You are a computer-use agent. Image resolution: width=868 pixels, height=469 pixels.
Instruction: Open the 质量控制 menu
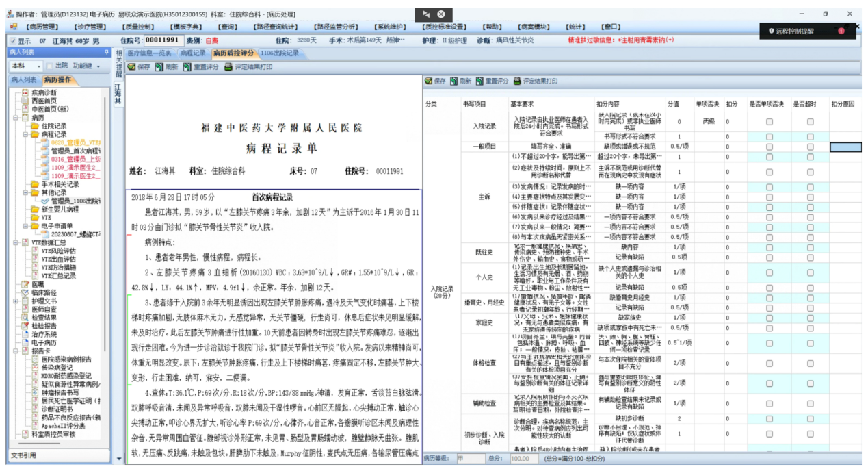coord(139,27)
